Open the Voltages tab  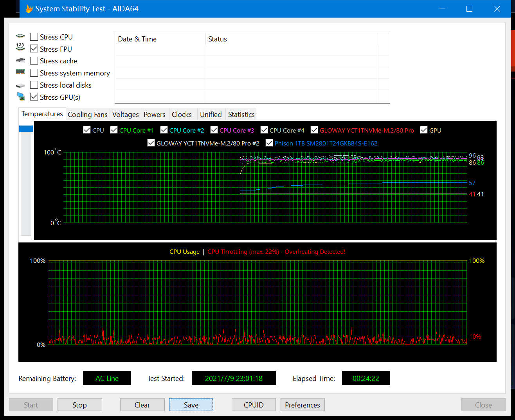tap(126, 115)
